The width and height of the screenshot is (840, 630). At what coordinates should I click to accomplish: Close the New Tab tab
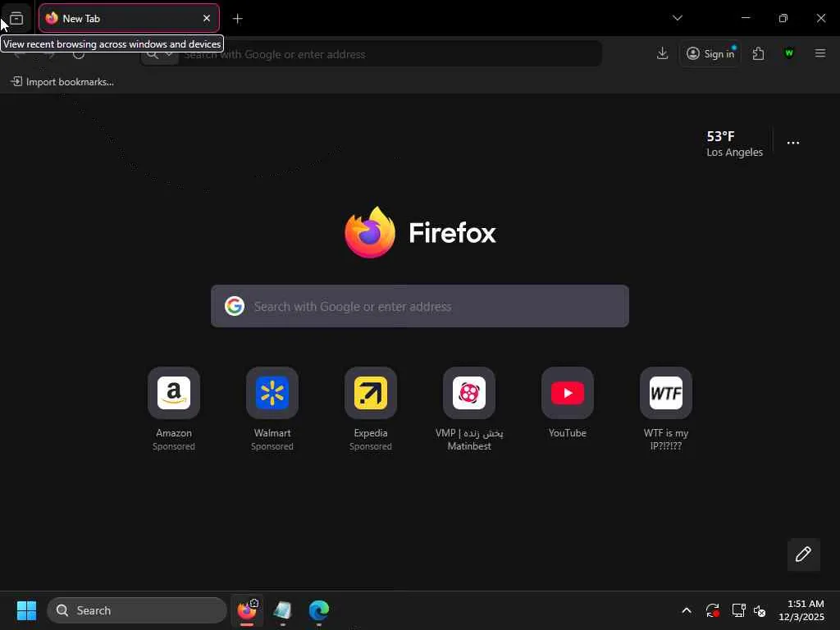(x=206, y=18)
